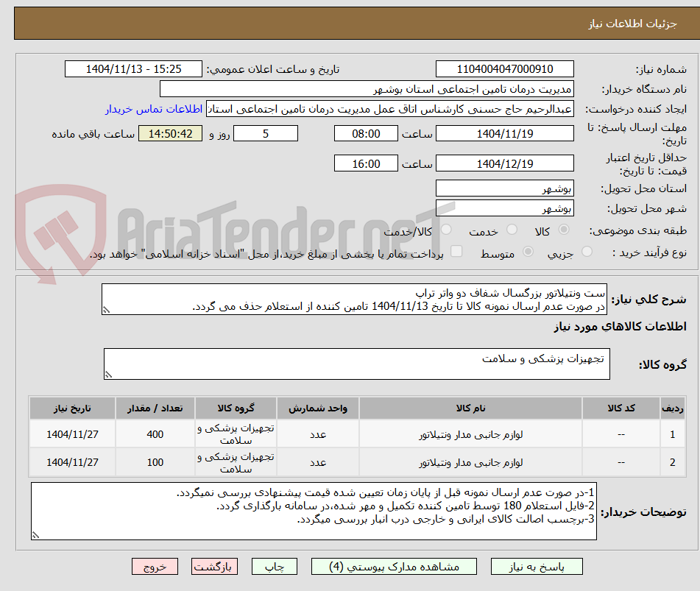The height and width of the screenshot is (591, 700).
Task: Select the خدمت radio button
Action: click(x=512, y=230)
